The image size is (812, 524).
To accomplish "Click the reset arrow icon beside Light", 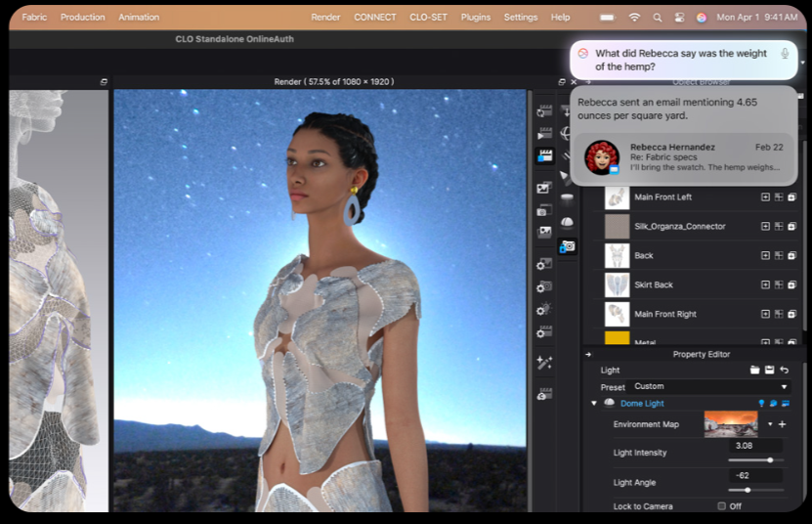I will click(784, 370).
